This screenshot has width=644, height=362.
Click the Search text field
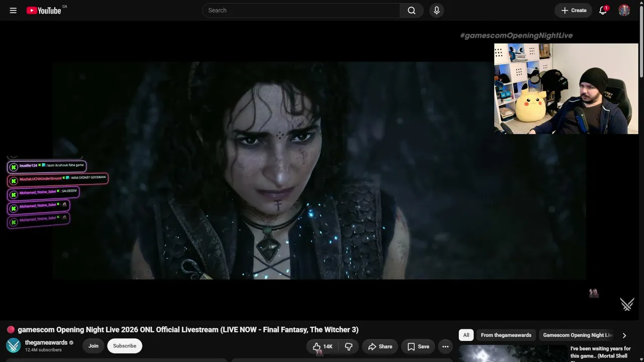click(301, 10)
